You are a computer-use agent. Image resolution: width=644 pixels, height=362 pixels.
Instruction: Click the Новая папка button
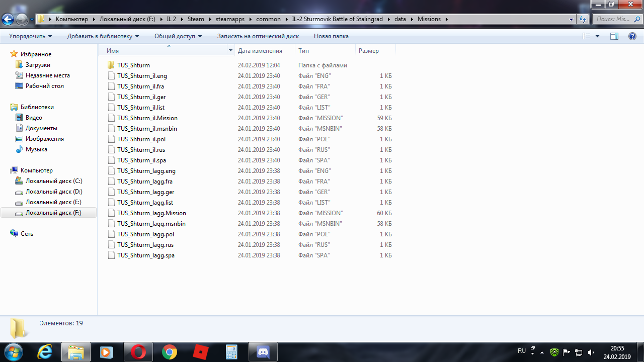[331, 36]
